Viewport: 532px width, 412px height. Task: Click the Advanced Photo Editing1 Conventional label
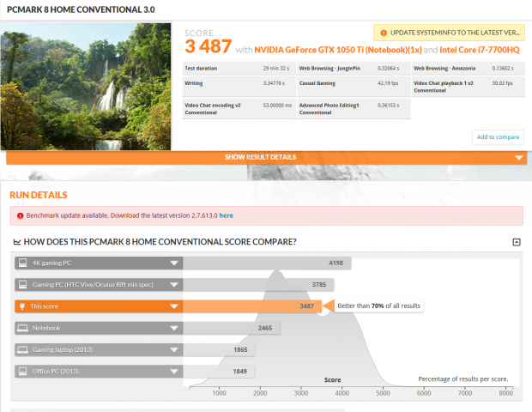pos(329,109)
